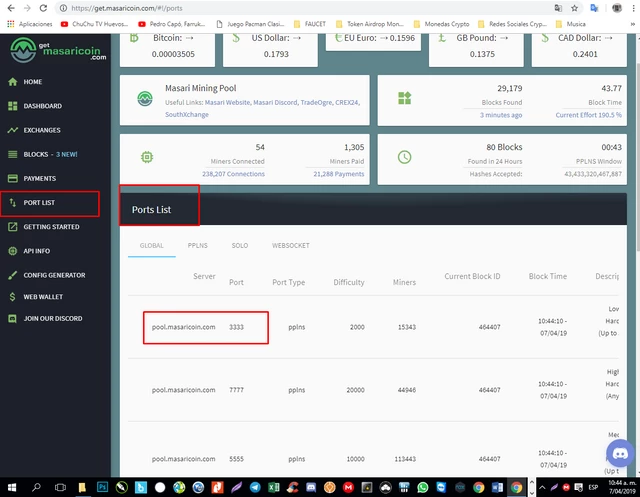Click the 21,288 Payments link
The image size is (640, 497).
coord(338,174)
